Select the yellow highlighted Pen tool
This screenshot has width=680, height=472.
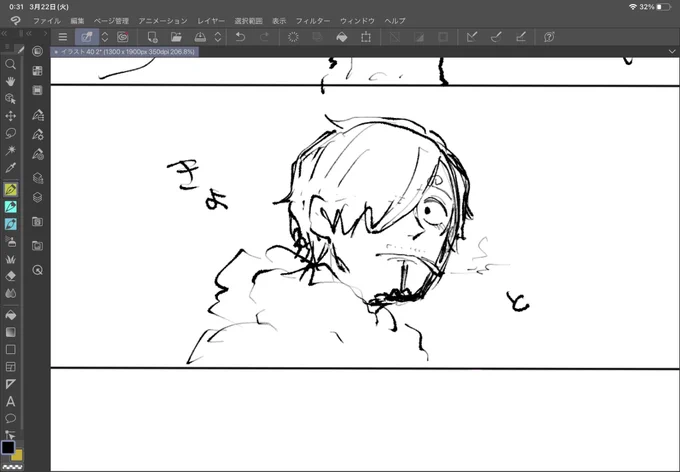point(10,190)
